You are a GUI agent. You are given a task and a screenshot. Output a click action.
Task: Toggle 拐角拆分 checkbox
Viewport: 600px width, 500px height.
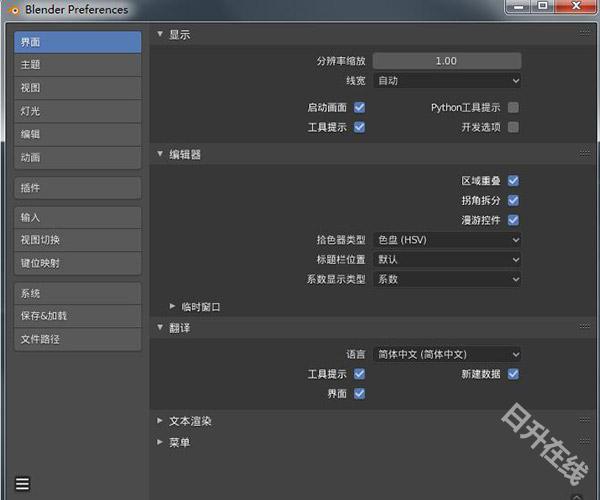tap(513, 200)
